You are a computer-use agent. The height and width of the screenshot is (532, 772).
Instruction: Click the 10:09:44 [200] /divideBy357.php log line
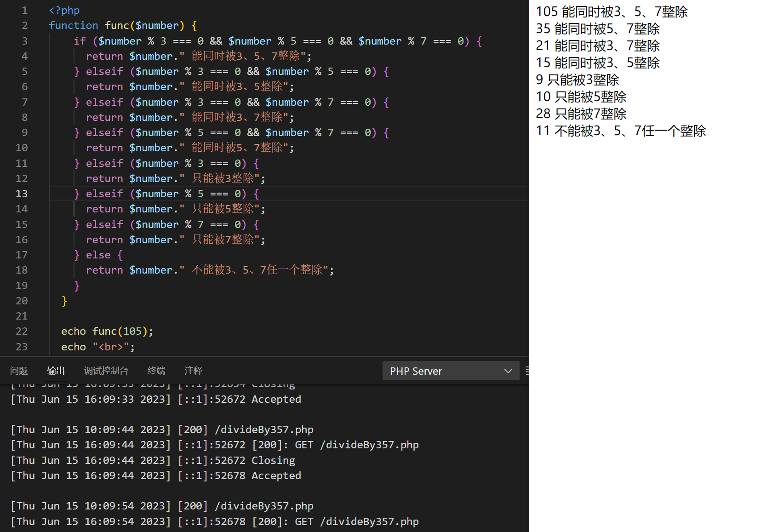[x=162, y=429]
